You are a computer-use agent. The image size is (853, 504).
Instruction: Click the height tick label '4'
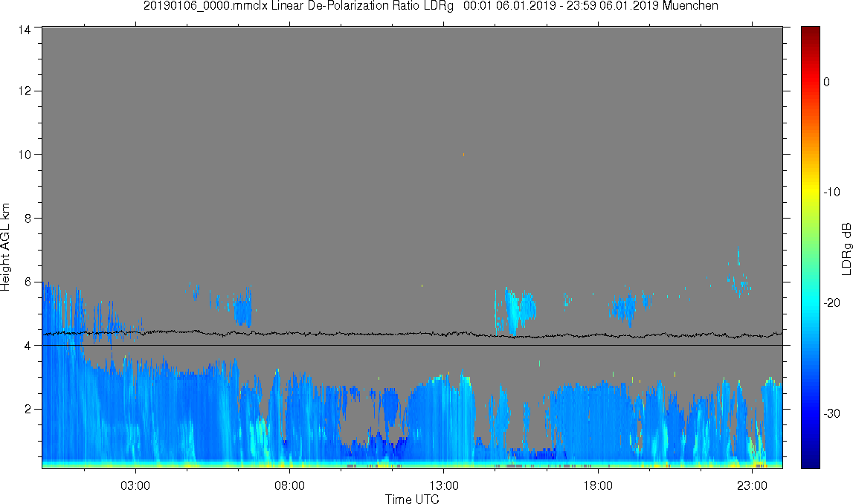coord(28,345)
